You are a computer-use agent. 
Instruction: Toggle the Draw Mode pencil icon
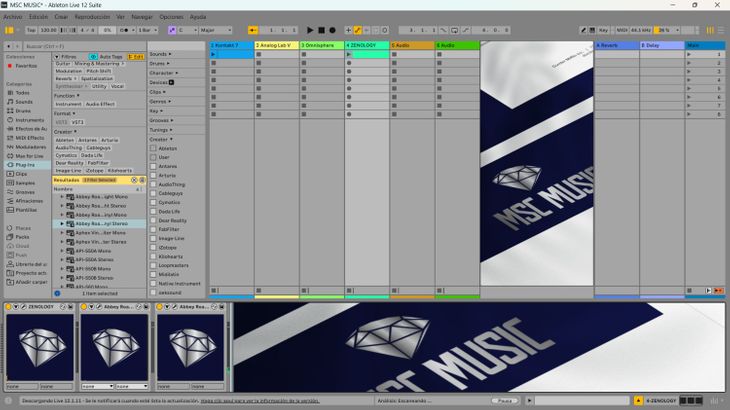[583, 30]
